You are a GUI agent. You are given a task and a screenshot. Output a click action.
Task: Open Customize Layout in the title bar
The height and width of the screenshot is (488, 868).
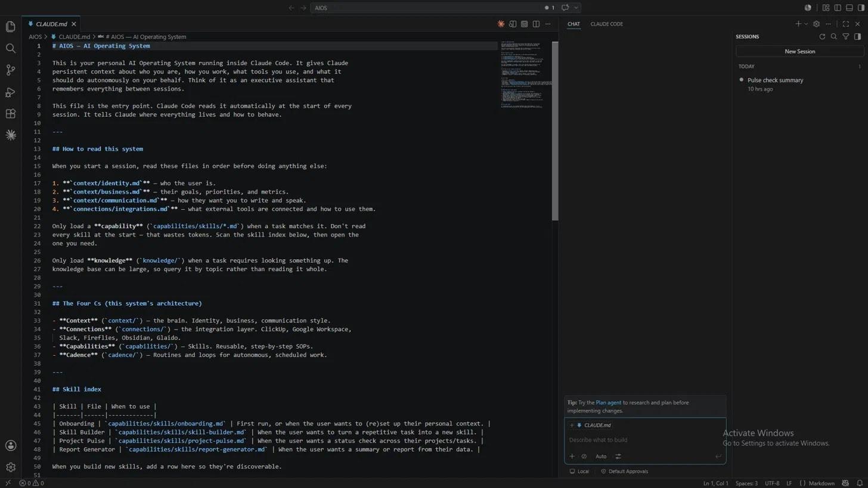826,8
